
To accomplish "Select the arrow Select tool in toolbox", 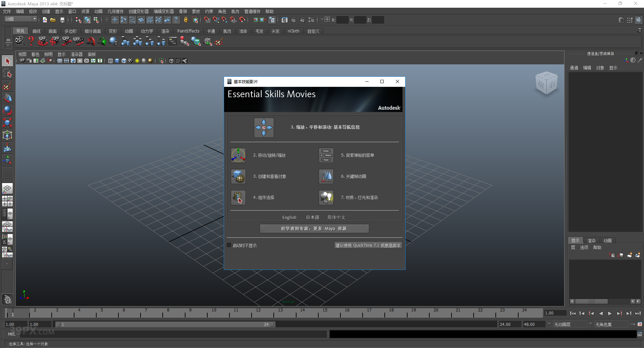I will pos(7,61).
